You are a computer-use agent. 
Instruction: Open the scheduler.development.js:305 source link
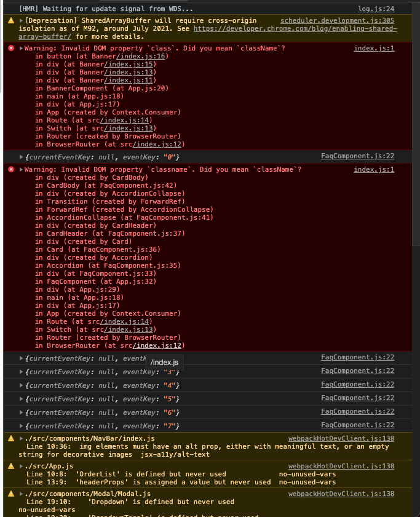coord(338,20)
